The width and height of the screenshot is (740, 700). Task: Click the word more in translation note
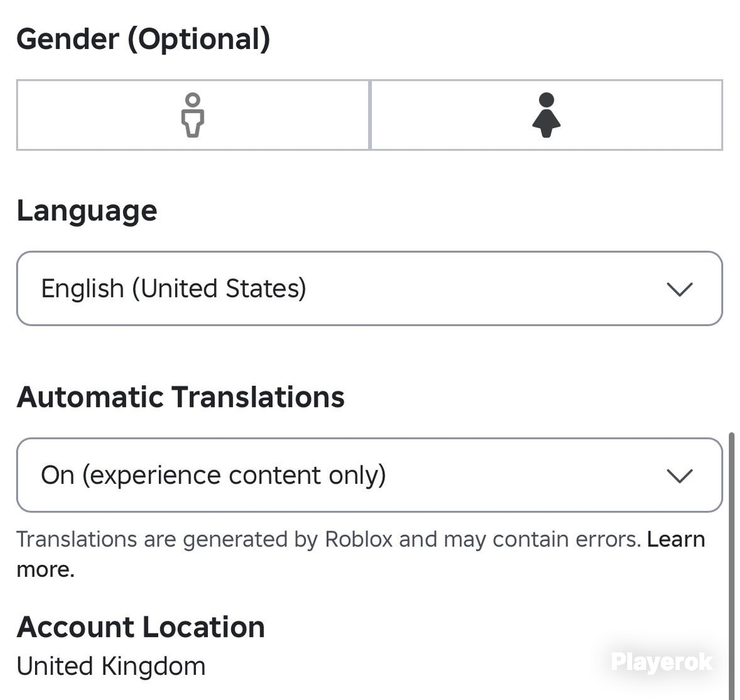tap(46, 569)
